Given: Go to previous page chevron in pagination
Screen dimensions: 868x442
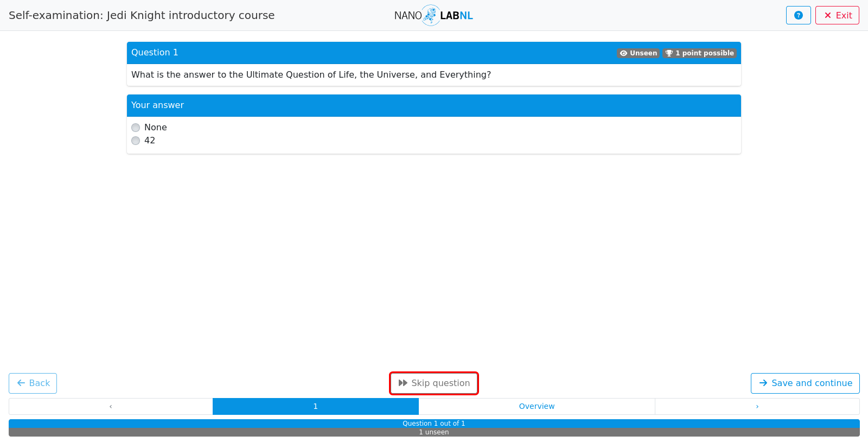Looking at the screenshot, I should [111, 406].
